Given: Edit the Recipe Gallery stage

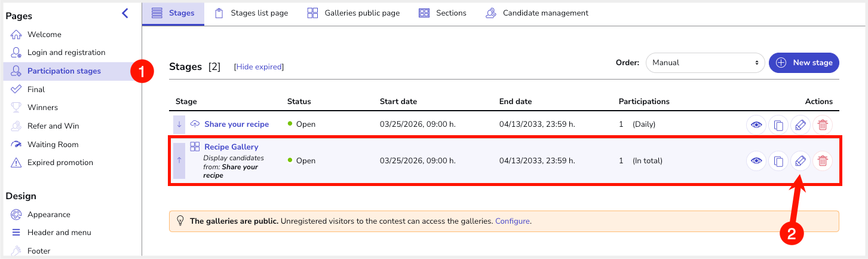Looking at the screenshot, I should [800, 161].
